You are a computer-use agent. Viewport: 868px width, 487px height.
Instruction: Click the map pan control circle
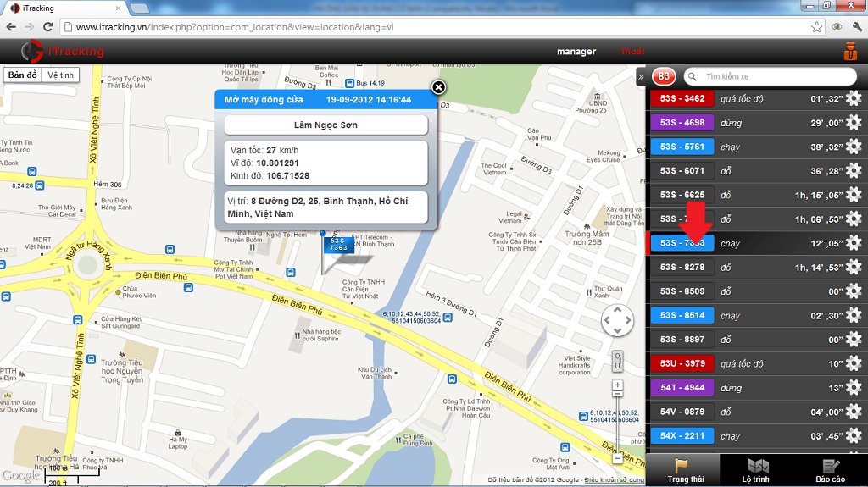pyautogui.click(x=617, y=320)
